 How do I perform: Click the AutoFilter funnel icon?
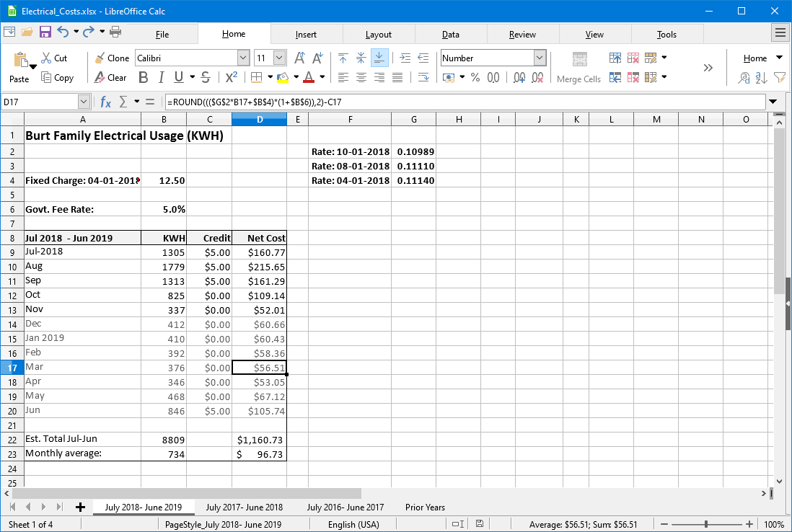click(779, 78)
